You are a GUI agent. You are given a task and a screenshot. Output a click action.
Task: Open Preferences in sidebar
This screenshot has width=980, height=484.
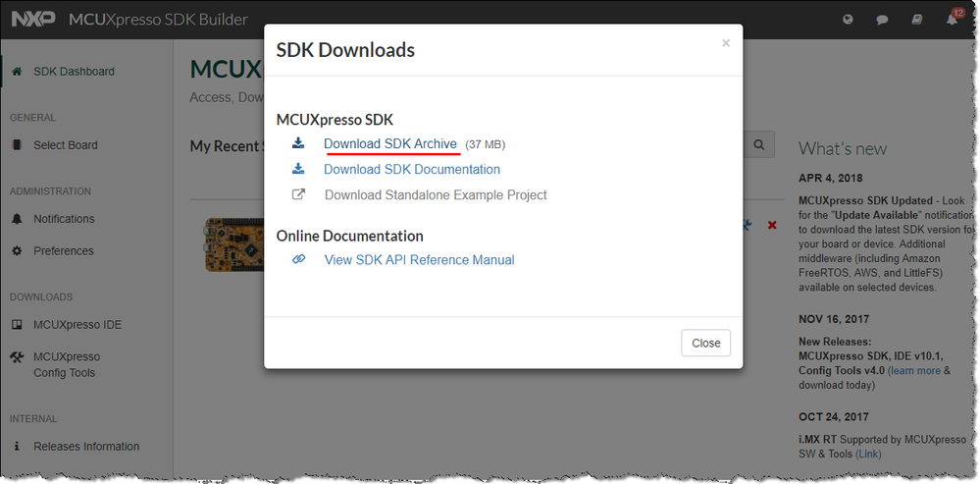coord(63,250)
